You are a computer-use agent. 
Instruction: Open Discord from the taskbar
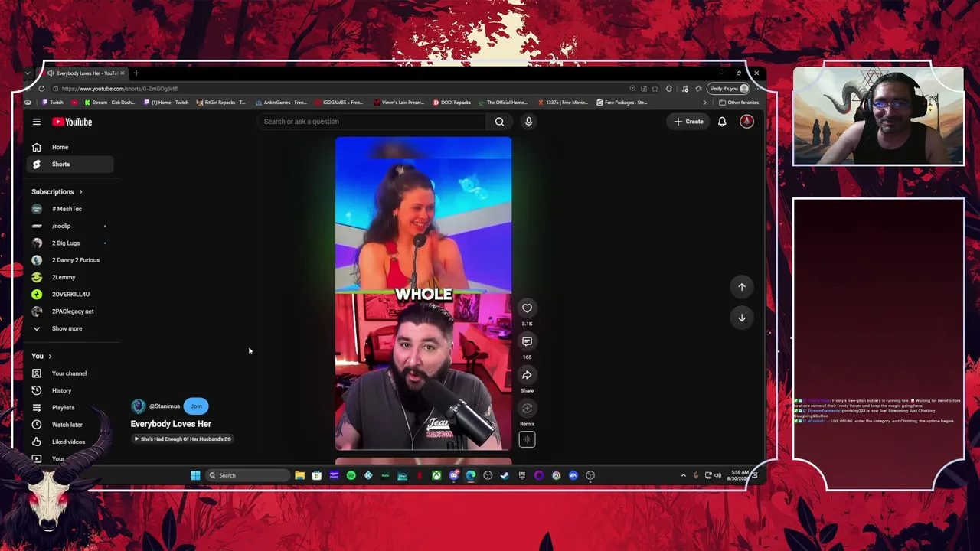pos(454,475)
